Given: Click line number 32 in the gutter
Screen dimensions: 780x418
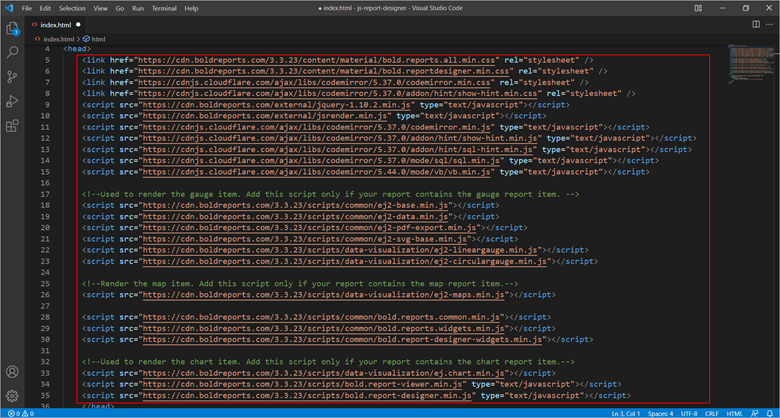Looking at the screenshot, I should click(45, 362).
